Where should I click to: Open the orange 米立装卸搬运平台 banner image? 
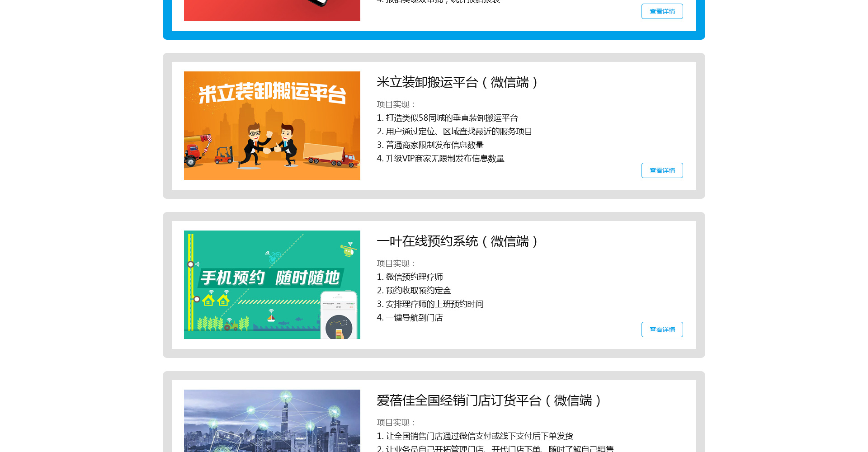click(x=272, y=125)
